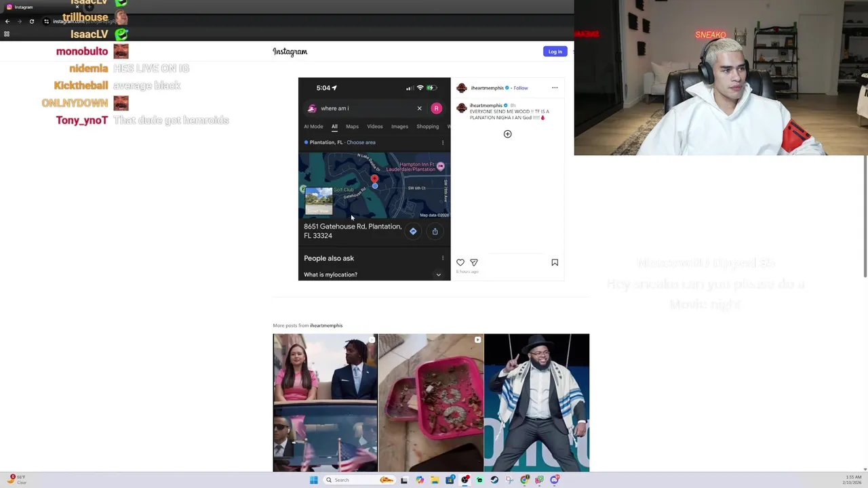
Task: Open Snipping Tool from the taskbar
Action: (509, 480)
